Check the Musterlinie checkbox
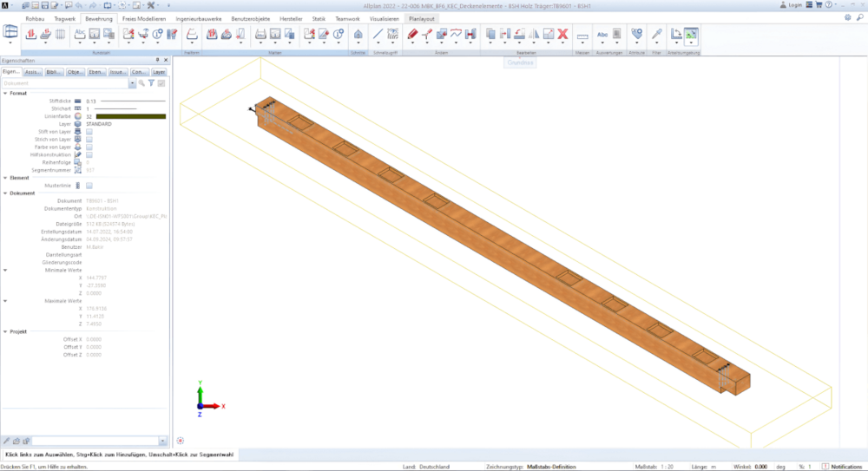 tap(89, 185)
